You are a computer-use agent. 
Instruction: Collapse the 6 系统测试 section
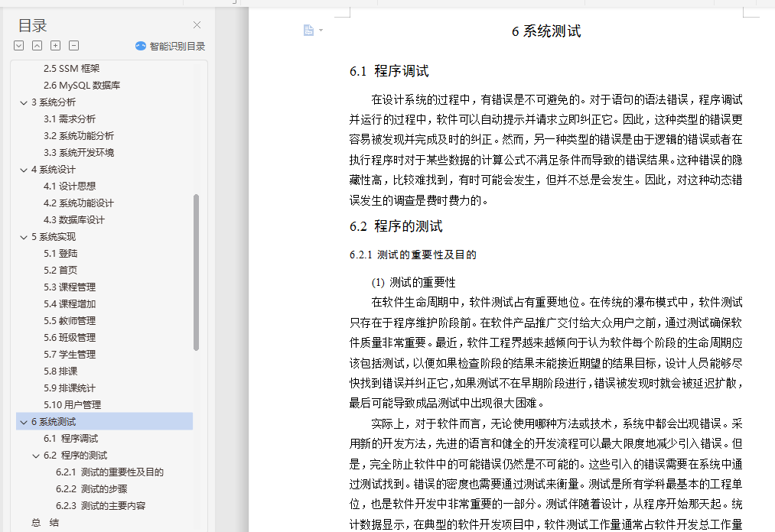pyautogui.click(x=23, y=422)
